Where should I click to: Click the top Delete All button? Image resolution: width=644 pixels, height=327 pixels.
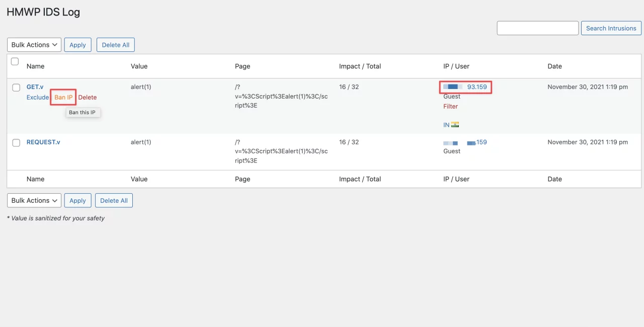(x=116, y=45)
